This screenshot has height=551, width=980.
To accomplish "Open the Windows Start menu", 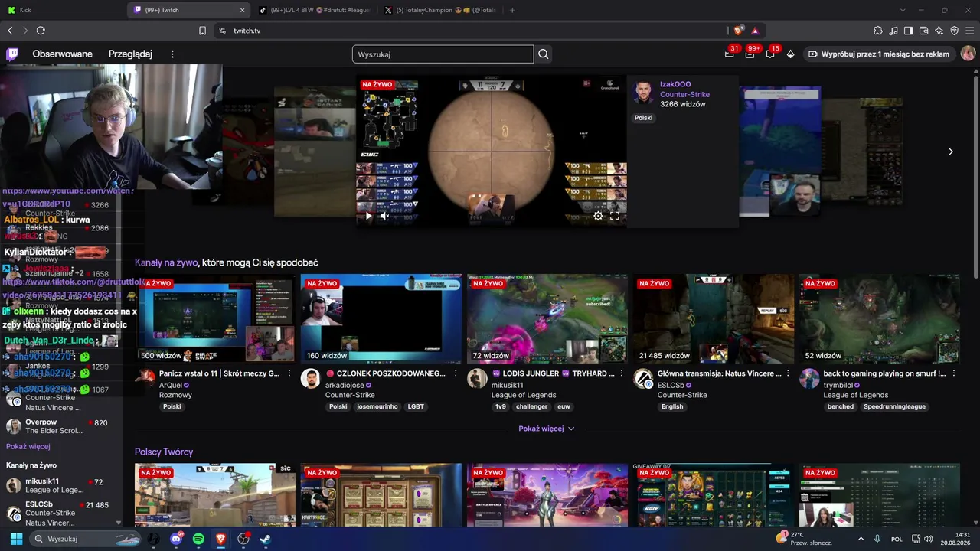I will click(x=16, y=539).
